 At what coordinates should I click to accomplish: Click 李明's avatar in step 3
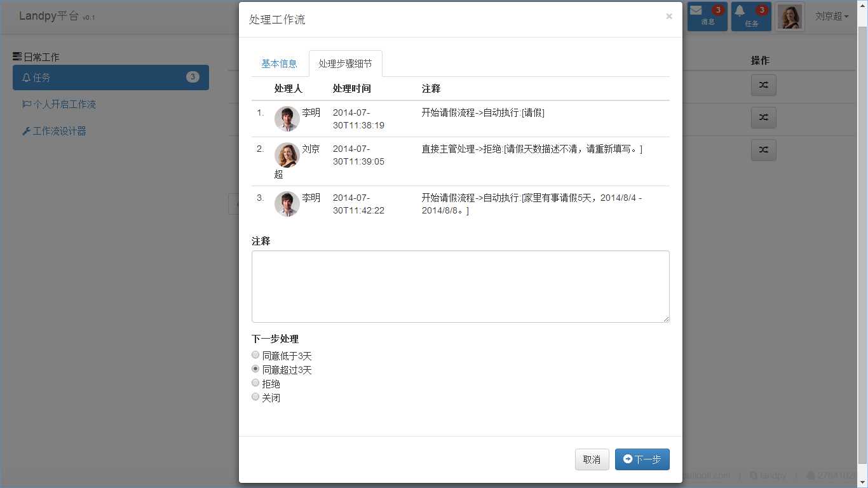(287, 204)
